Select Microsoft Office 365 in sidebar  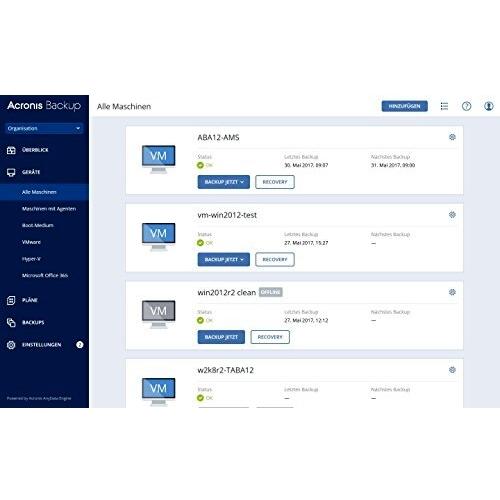[45, 275]
